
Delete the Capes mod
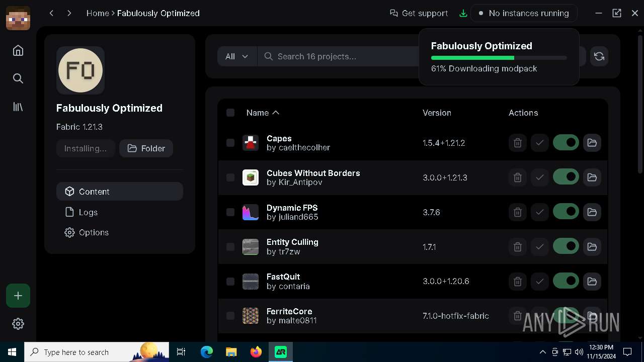[x=518, y=143]
